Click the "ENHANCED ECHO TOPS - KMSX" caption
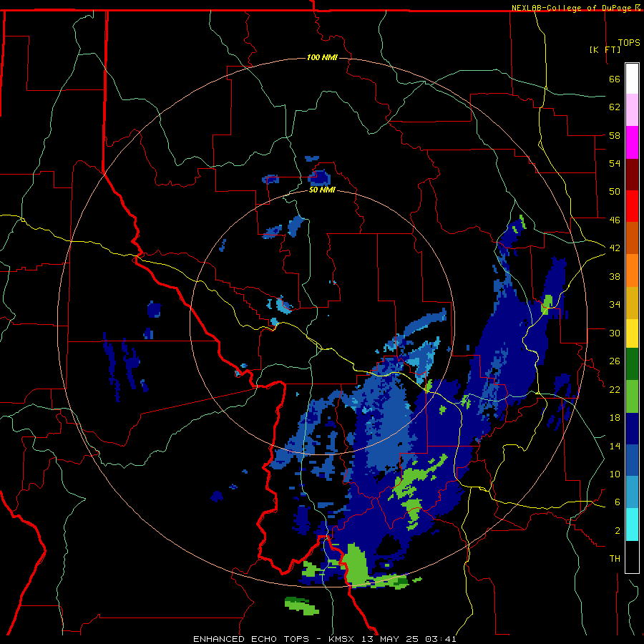This screenshot has height=644, width=644. [x=273, y=639]
